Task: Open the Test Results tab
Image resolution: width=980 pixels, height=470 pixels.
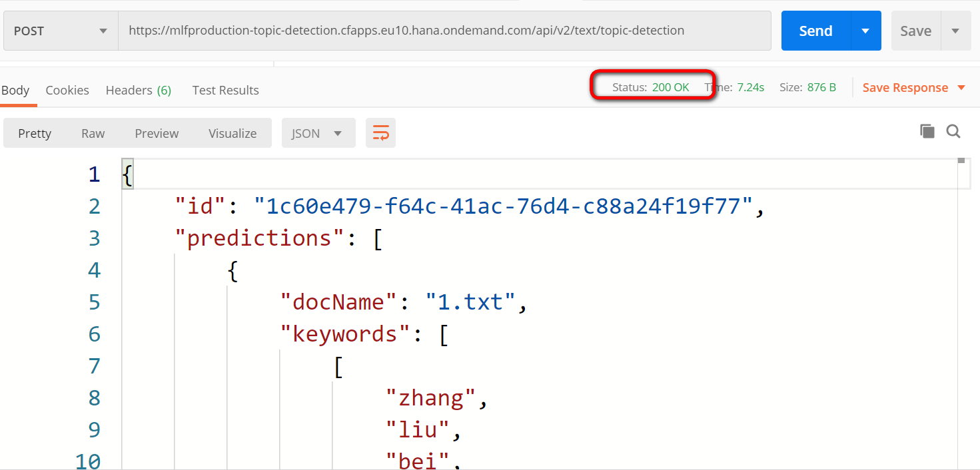Action: point(225,90)
